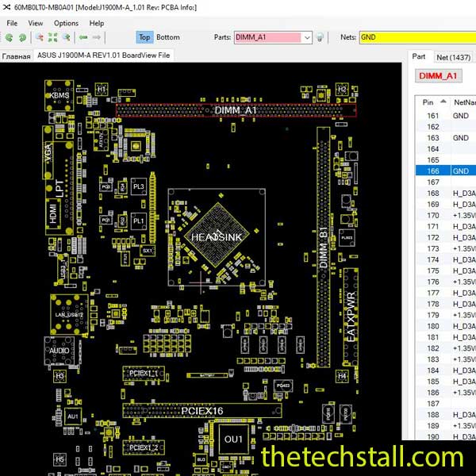Select highlighted pin 166 GND row
Viewport: 476px width, 476px height.
(446, 171)
